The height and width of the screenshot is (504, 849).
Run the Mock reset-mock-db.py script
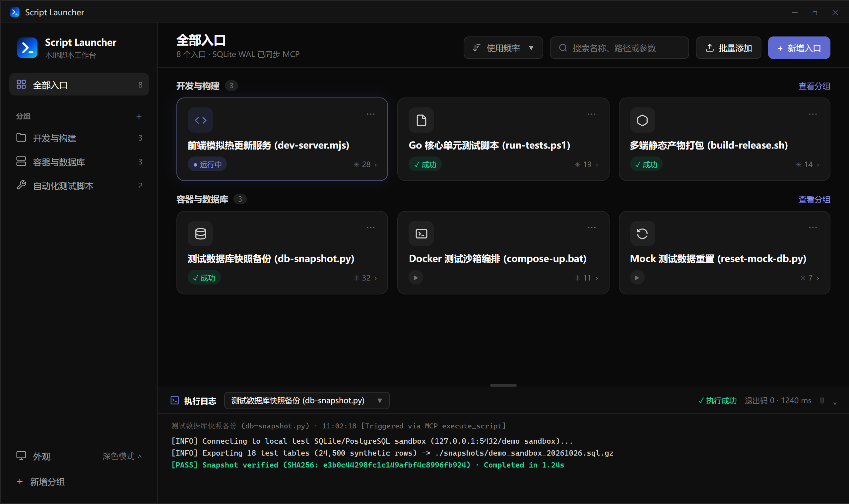point(637,278)
